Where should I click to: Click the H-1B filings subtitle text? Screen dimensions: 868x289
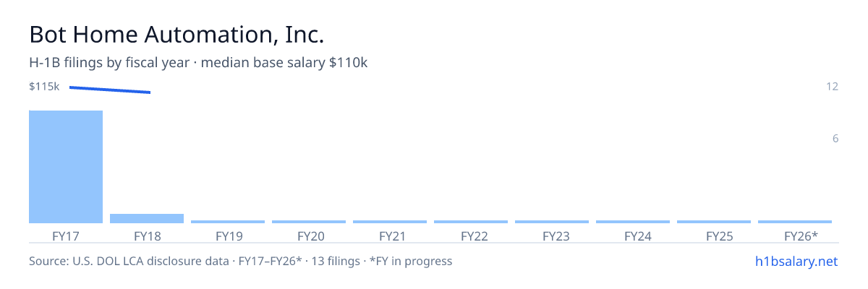click(198, 63)
